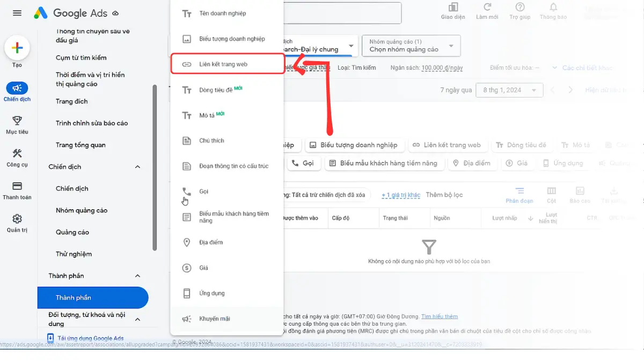This screenshot has height=362, width=644.
Task: Open the 8 thg 1, 2024 date dropdown
Action: 509,90
